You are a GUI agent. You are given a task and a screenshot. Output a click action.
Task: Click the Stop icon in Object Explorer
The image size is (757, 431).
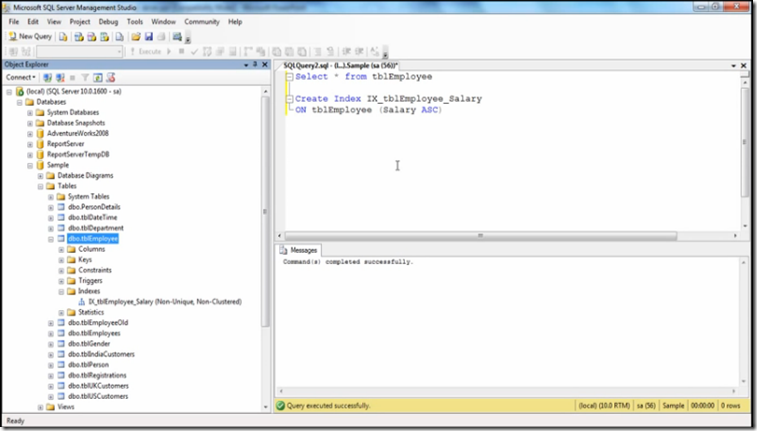(x=72, y=77)
